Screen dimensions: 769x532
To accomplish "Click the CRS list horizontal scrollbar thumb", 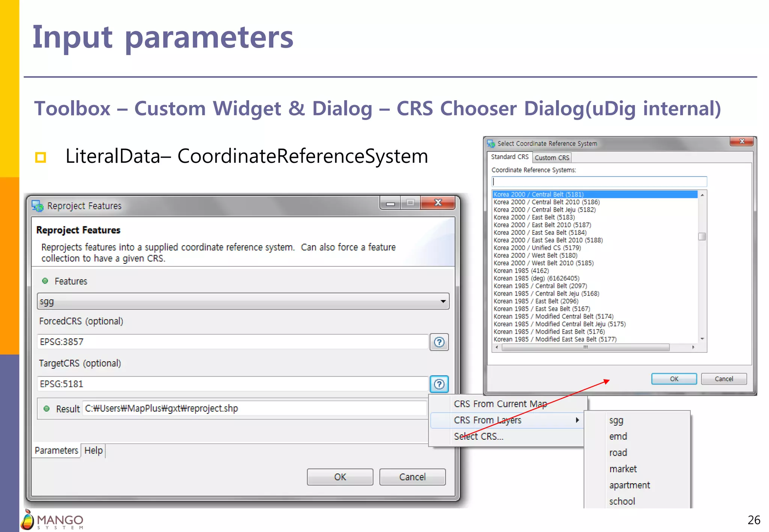I will (585, 347).
